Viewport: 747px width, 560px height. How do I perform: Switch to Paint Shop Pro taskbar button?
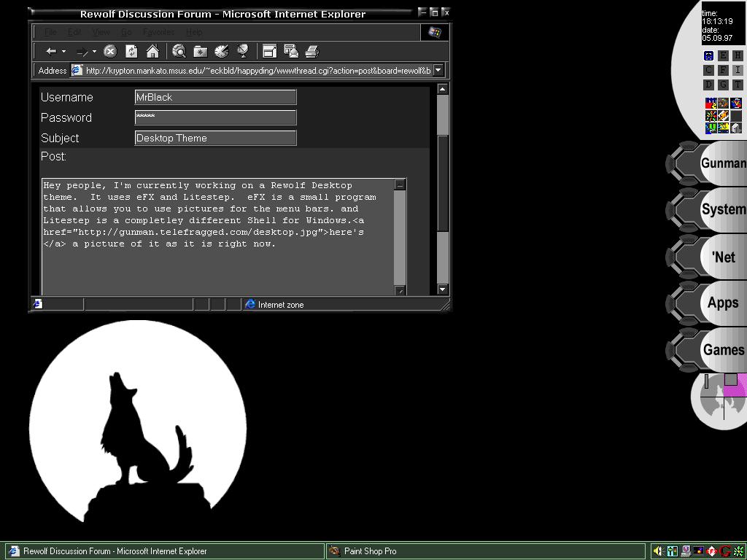pos(485,551)
